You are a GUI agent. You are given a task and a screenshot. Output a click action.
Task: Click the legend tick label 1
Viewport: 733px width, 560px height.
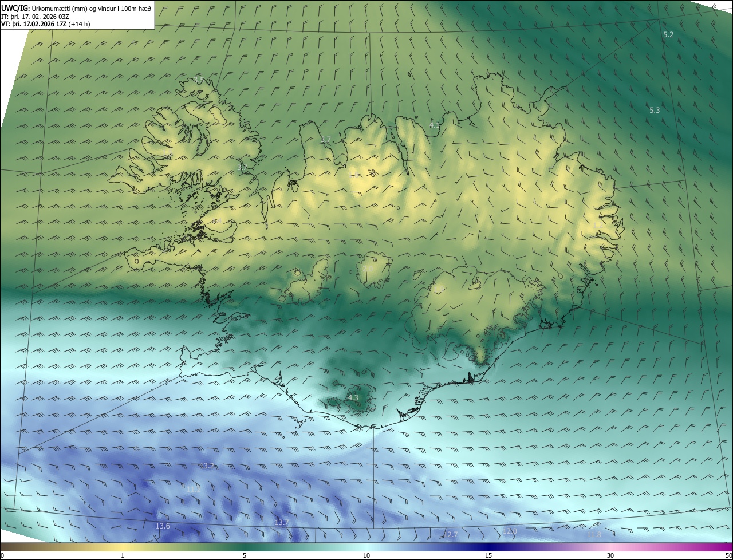[123, 556]
